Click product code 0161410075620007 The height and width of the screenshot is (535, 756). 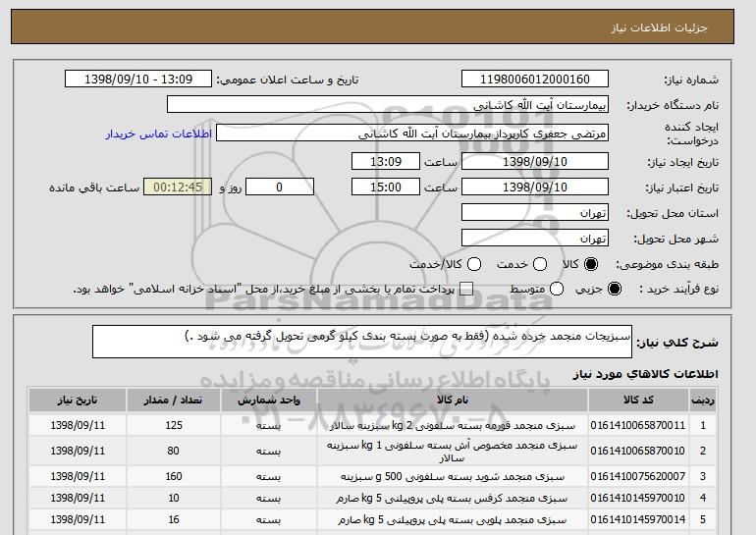click(638, 476)
